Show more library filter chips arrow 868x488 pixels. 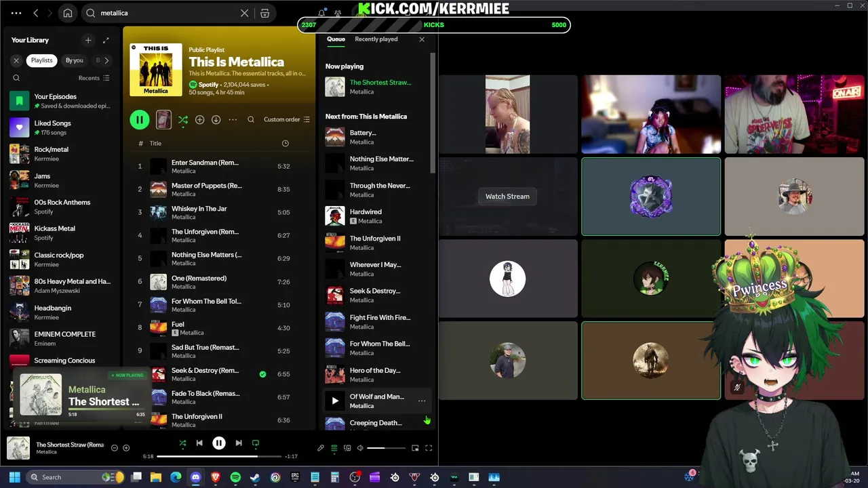point(106,60)
